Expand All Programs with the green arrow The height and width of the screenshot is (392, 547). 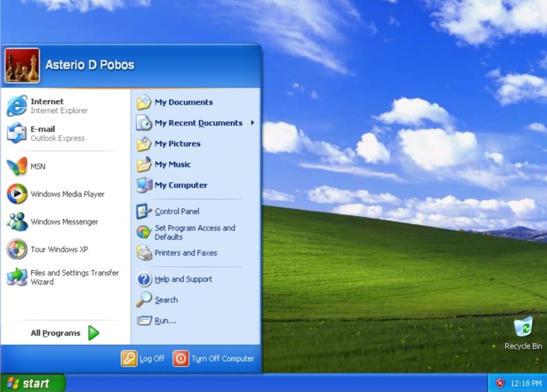94,332
